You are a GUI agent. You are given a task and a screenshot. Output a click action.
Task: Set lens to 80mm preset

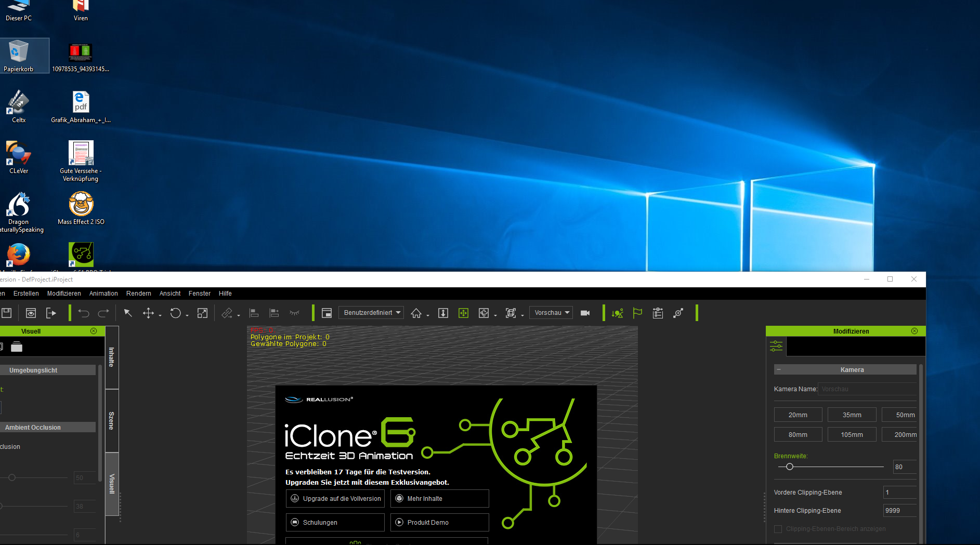[x=798, y=434]
